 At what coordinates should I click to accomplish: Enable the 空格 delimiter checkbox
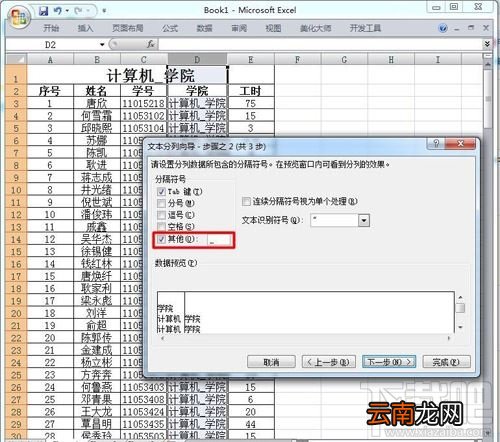coord(161,227)
